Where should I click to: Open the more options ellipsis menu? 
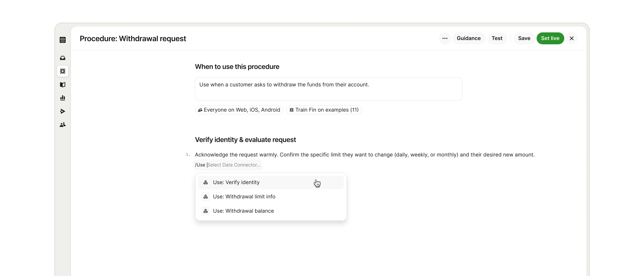445,38
